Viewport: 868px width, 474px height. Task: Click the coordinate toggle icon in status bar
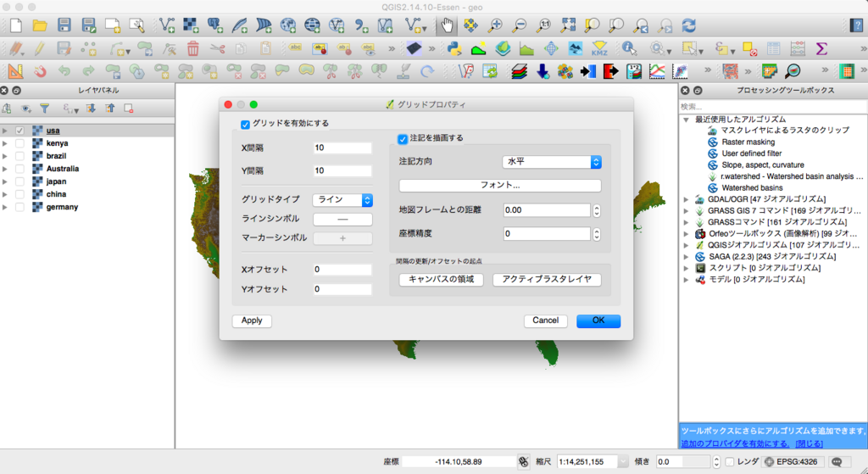tap(523, 461)
